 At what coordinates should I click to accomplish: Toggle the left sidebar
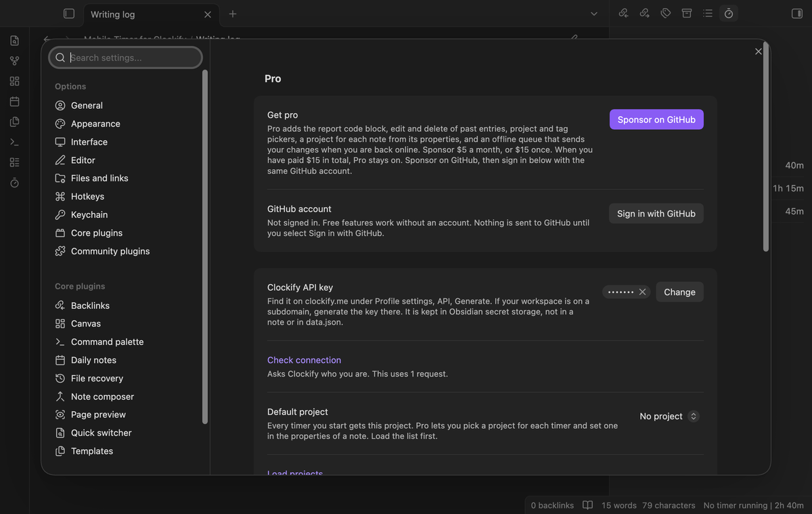click(68, 14)
